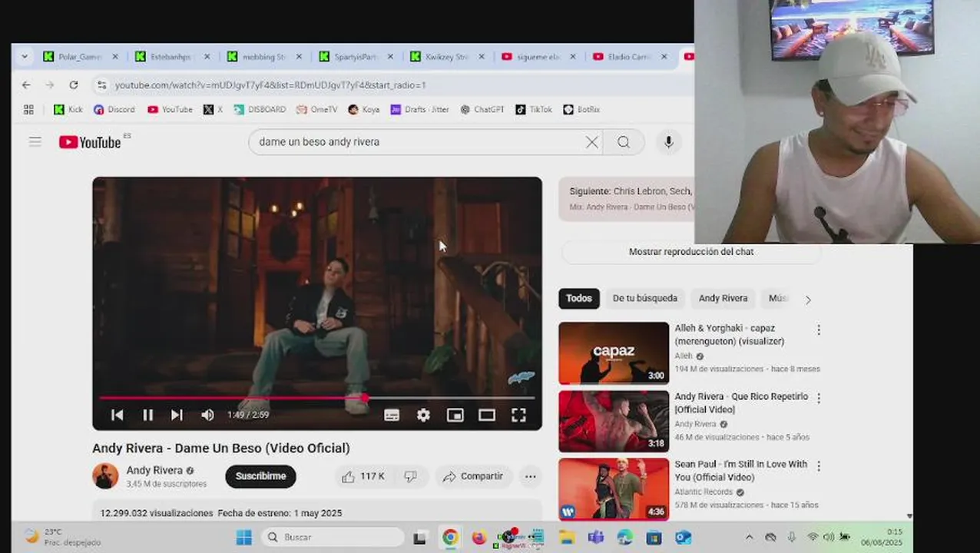Open options menu for Que Rico Repetirlo
The width and height of the screenshot is (980, 553).
pyautogui.click(x=819, y=398)
